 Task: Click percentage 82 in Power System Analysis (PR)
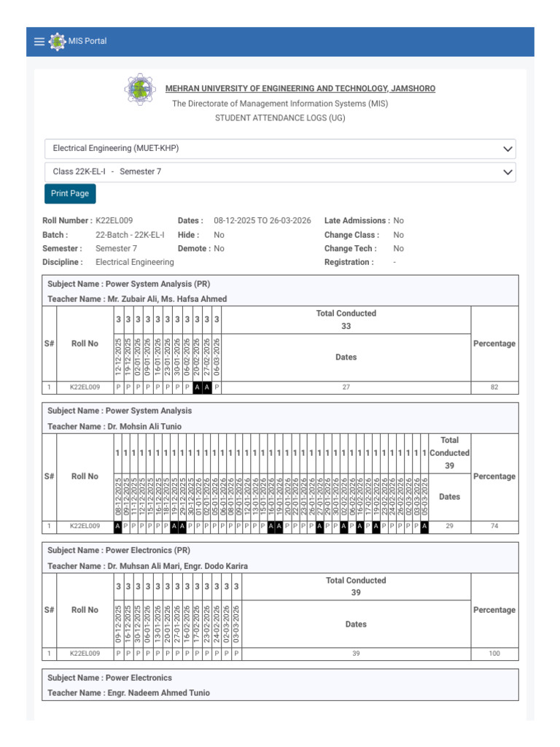coord(494,387)
